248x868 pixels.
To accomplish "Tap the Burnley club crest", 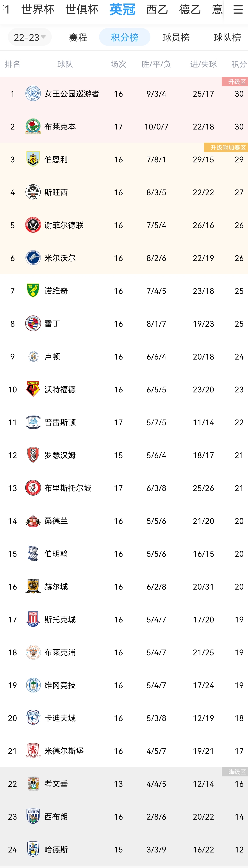I will coord(33,159).
